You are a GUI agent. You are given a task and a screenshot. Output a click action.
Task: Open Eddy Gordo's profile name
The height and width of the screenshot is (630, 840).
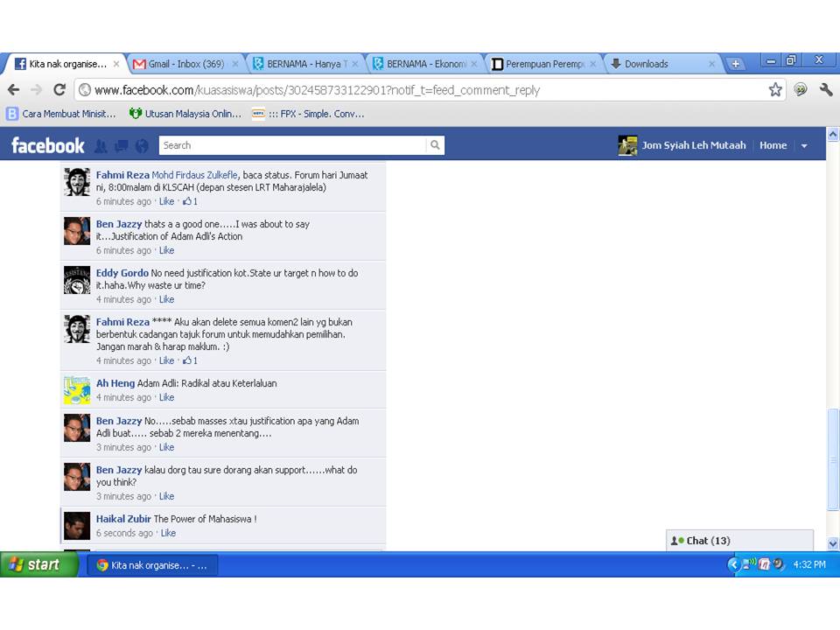(x=122, y=273)
